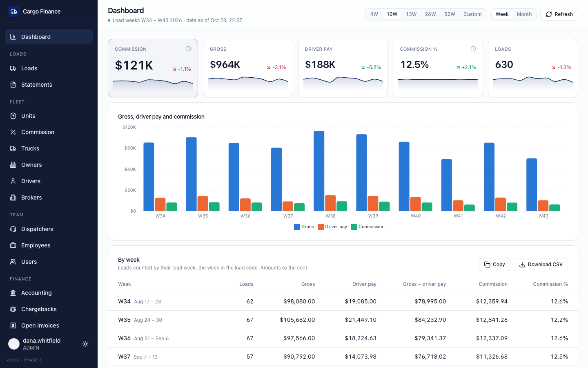The height and width of the screenshot is (368, 588).
Task: Click the W38 Gross bar in chart
Action: pos(319,171)
